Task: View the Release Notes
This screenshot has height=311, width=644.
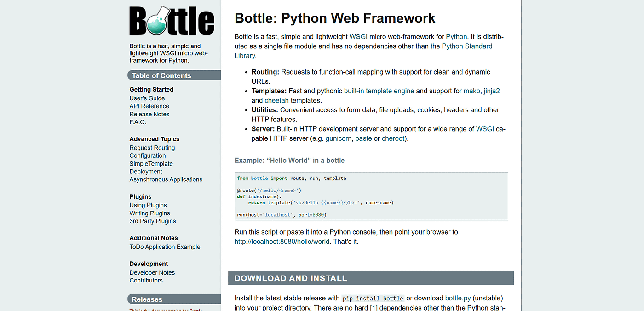Action: click(149, 114)
